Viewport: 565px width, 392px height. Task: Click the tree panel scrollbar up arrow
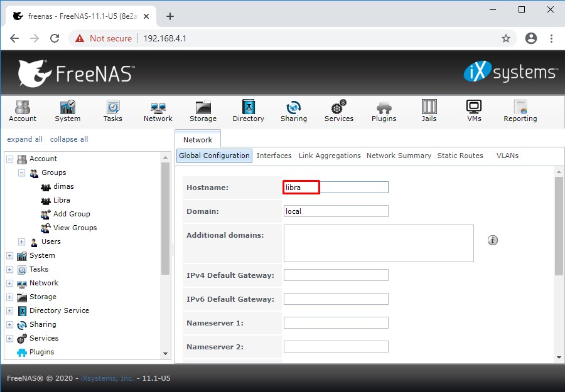point(165,157)
